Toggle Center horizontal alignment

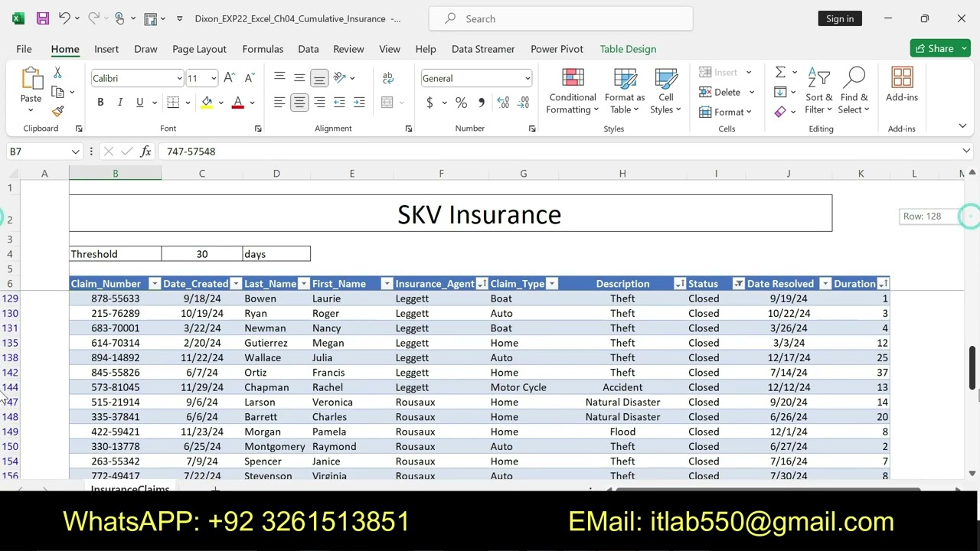point(299,103)
